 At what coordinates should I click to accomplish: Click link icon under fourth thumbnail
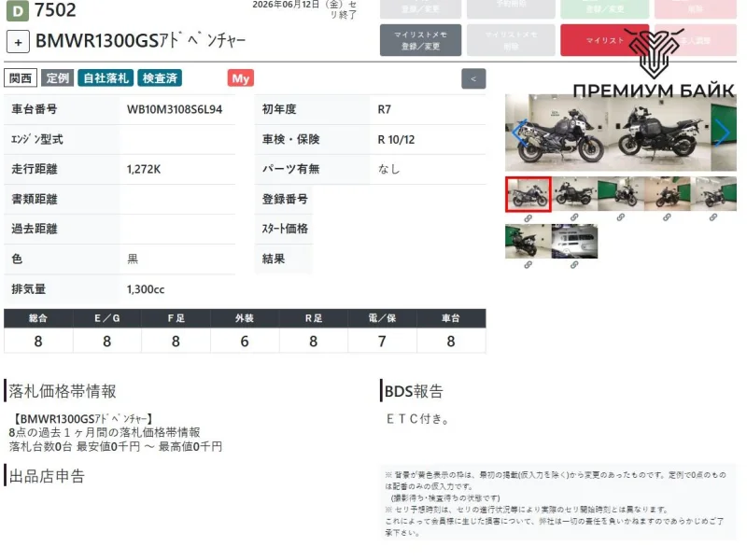coord(667,217)
